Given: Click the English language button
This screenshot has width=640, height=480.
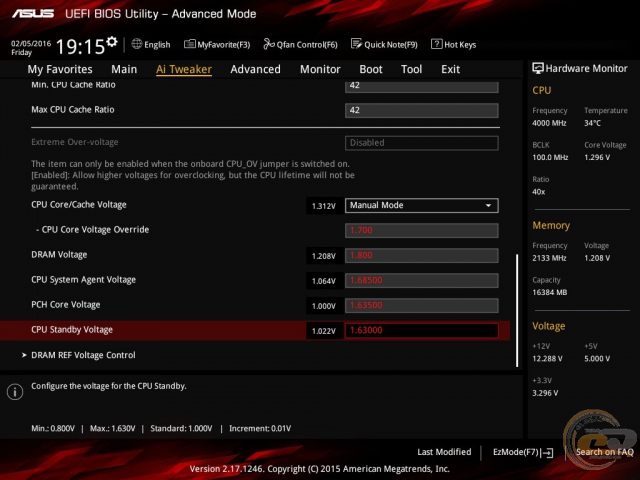Looking at the screenshot, I should [157, 44].
